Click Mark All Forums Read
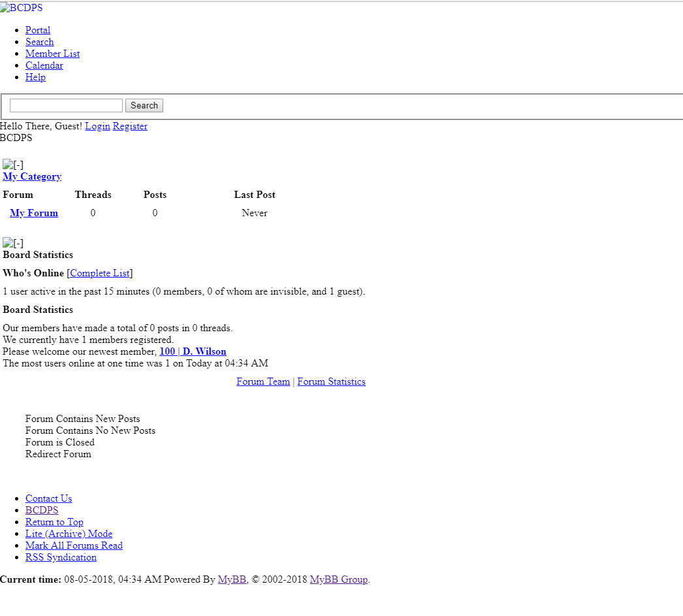This screenshot has height=616, width=683. click(x=74, y=545)
